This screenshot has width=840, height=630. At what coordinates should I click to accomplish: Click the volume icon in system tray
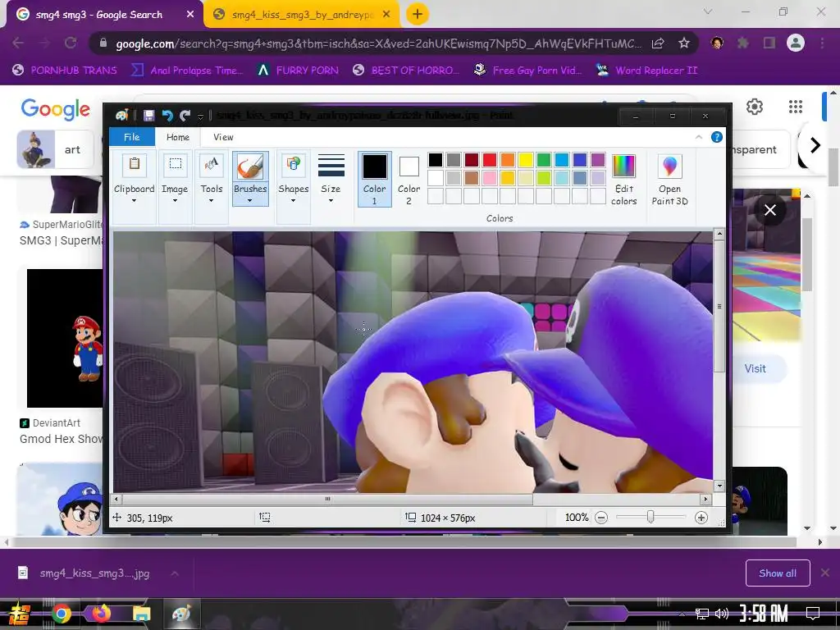tap(721, 614)
